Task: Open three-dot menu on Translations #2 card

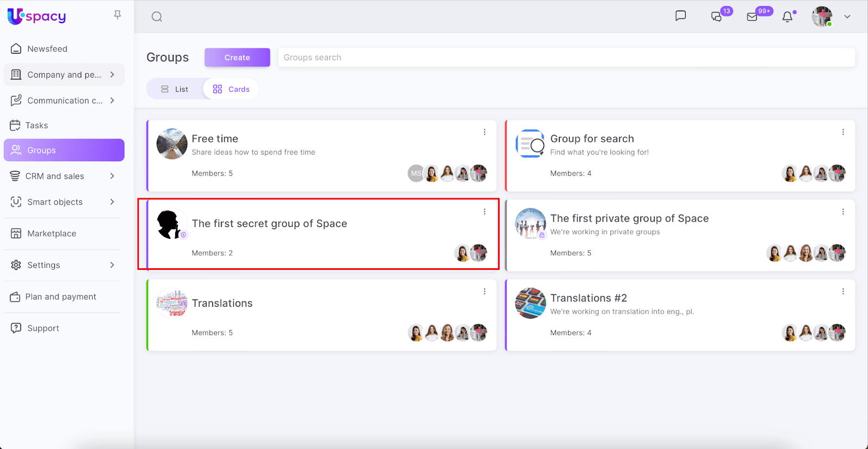Action: point(843,292)
